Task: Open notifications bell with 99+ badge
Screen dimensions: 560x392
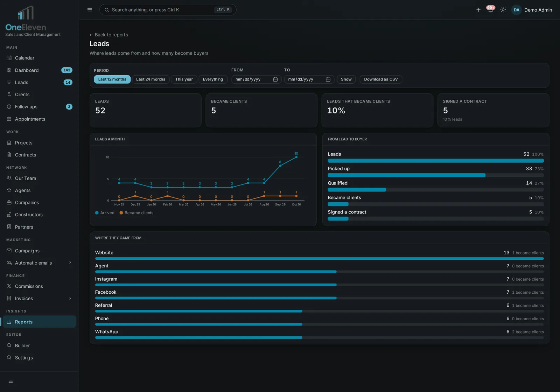Action: pyautogui.click(x=490, y=9)
